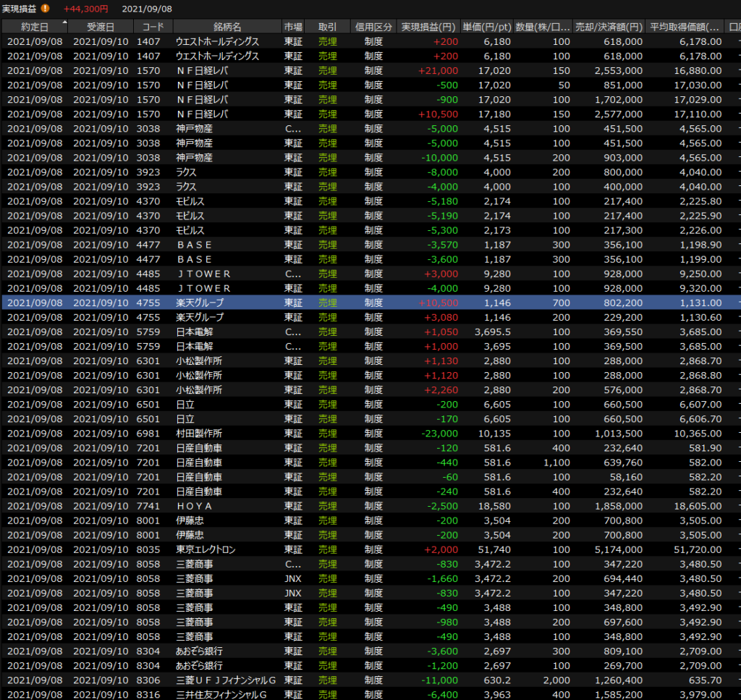Screen dimensions: 741x700
Task: Click the 銘柄名 column header
Action: pyautogui.click(x=227, y=27)
